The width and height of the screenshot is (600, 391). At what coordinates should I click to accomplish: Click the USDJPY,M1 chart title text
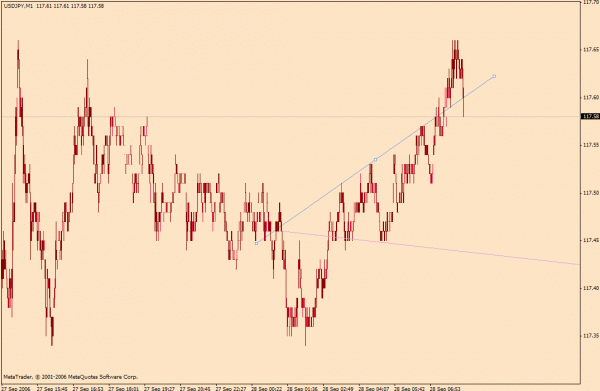pyautogui.click(x=18, y=6)
